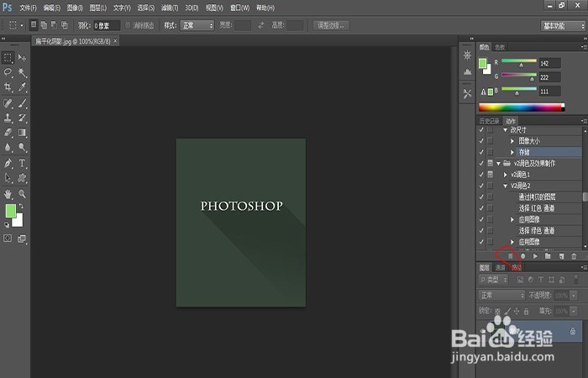Collapse the 改尺寸 action
The image size is (588, 378).
coord(505,129)
